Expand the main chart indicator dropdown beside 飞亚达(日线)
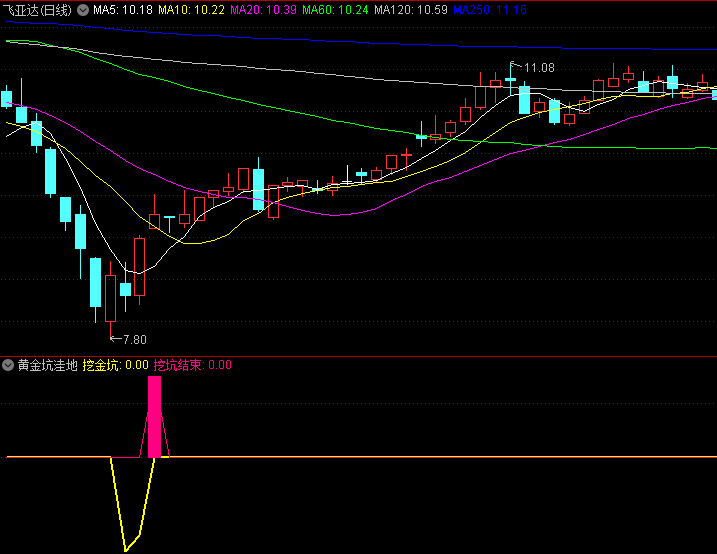 [83, 10]
